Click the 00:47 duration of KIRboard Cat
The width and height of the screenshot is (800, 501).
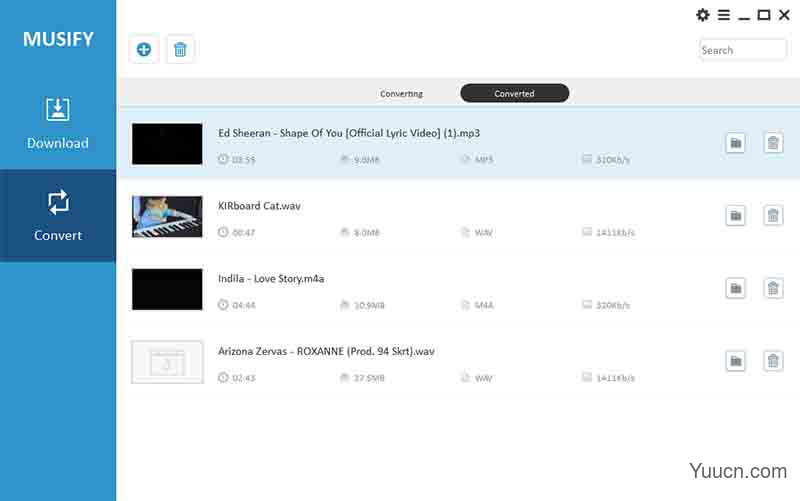tap(243, 233)
